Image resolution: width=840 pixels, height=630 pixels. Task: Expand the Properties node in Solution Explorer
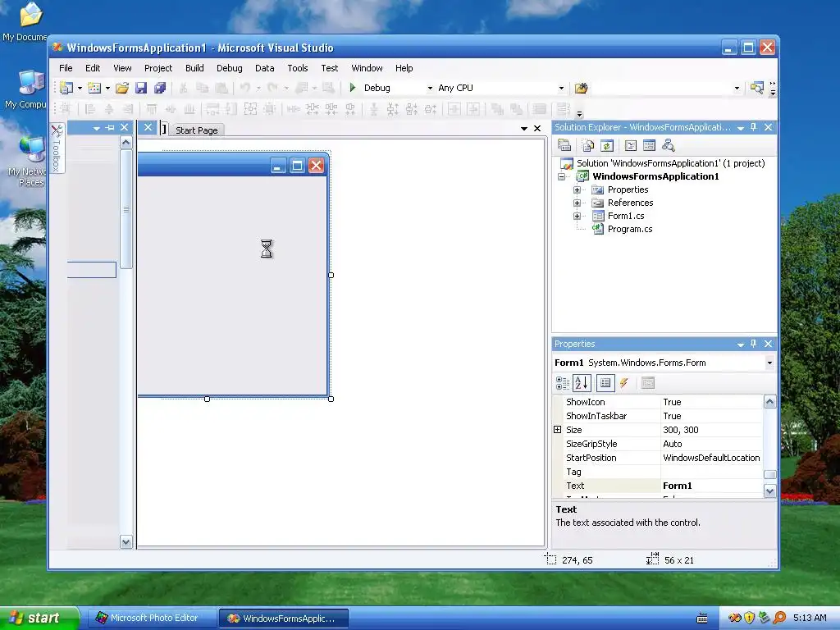pyautogui.click(x=577, y=189)
